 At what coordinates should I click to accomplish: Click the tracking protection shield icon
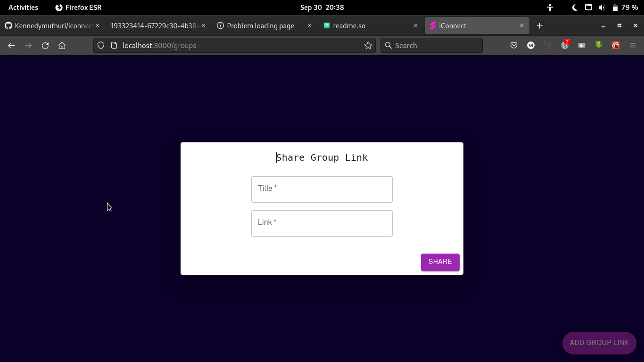(x=101, y=45)
